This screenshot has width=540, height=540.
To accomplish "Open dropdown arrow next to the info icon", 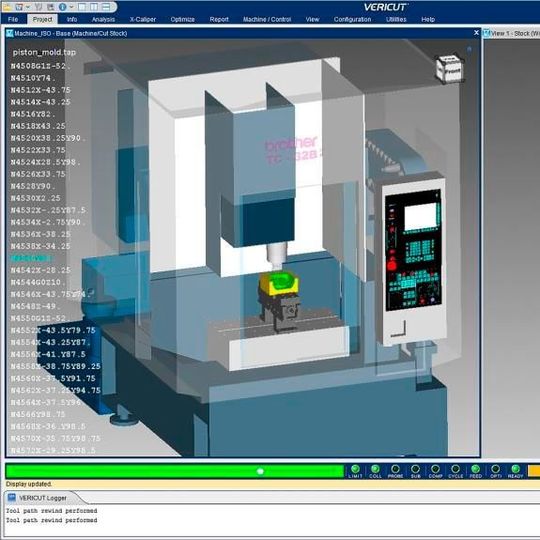I will click(72, 7).
